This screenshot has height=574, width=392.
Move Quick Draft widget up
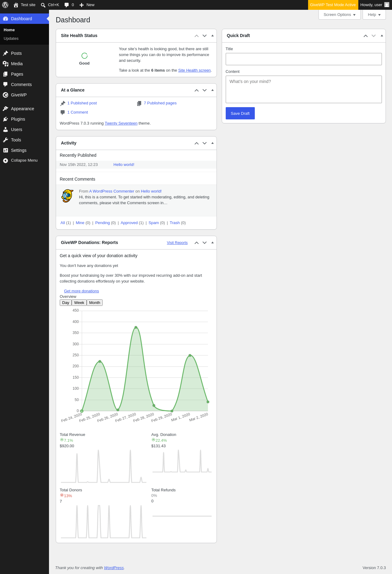(x=366, y=36)
